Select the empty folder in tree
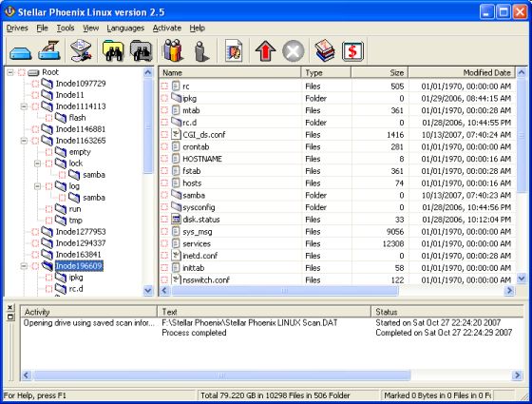Screen dimensions: 532x404 tap(80, 152)
